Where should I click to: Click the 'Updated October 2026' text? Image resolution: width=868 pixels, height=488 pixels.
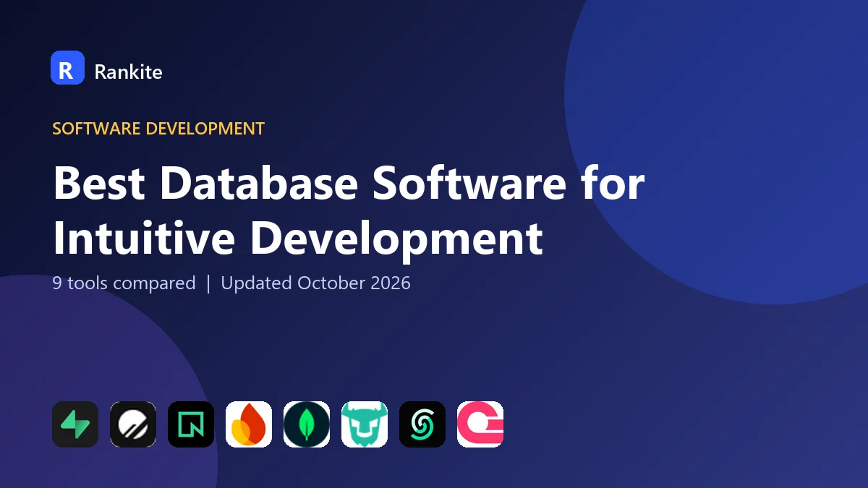tap(315, 283)
